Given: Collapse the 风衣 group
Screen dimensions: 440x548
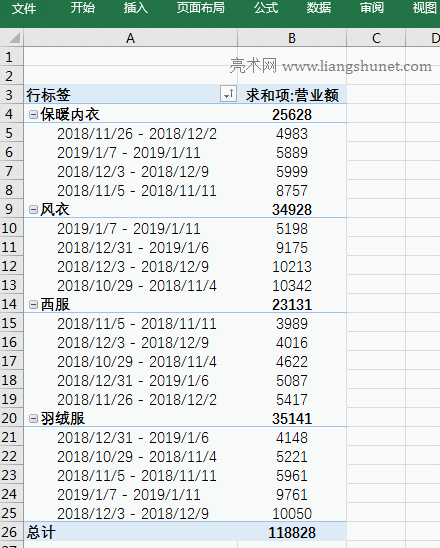Looking at the screenshot, I should [33, 209].
